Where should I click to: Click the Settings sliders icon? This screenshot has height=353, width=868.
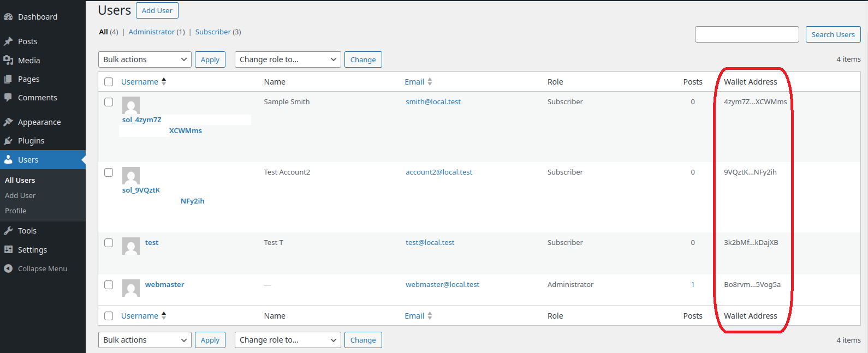[8, 250]
